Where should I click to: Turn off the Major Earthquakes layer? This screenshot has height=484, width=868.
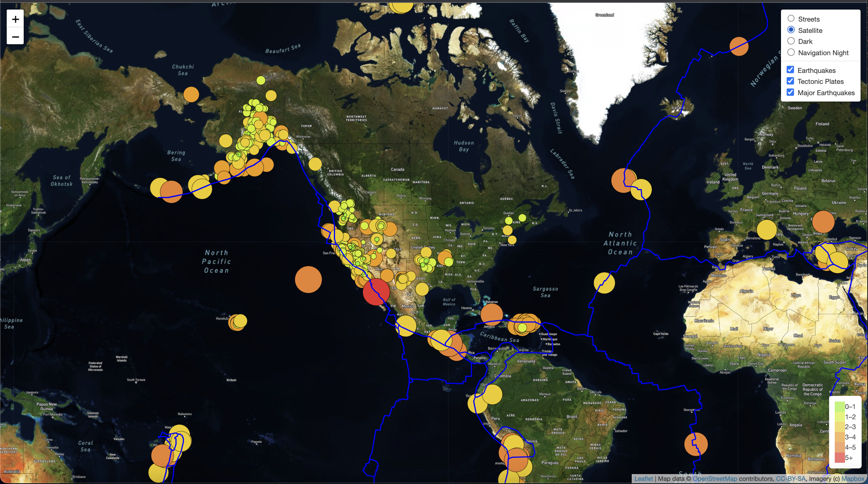coord(791,92)
